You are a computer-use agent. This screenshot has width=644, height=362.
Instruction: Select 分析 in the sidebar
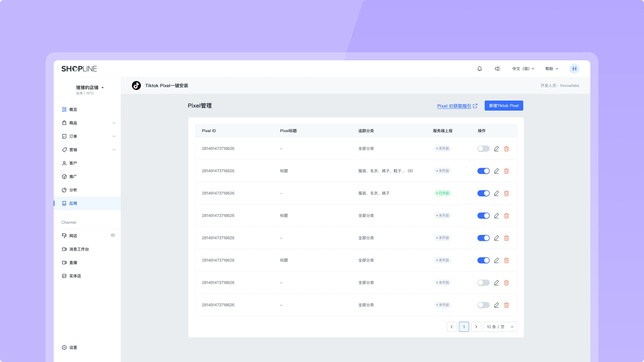tap(73, 190)
